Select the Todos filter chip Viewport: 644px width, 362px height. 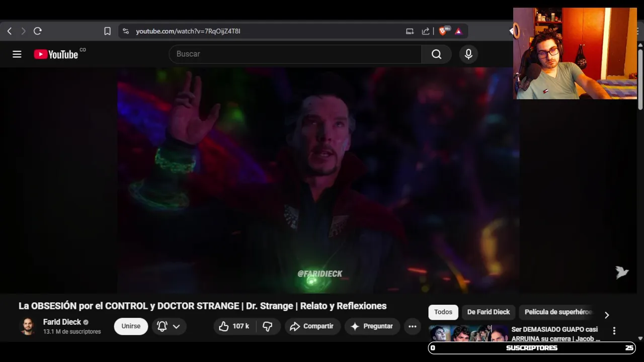point(443,312)
